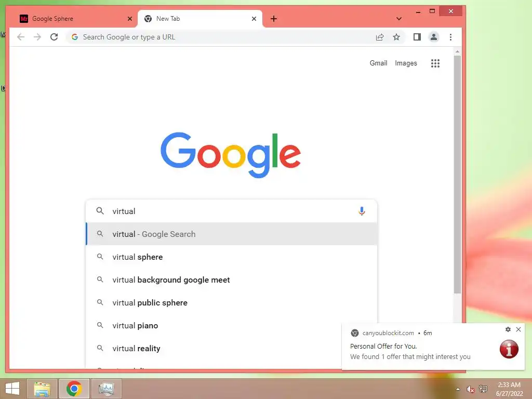Viewport: 532px width, 399px height.
Task: Open the Google apps grid
Action: coord(435,63)
